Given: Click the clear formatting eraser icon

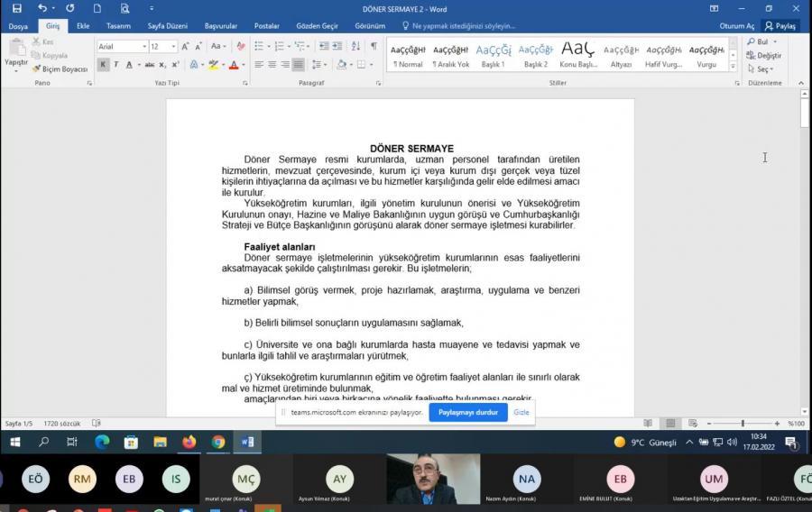Looking at the screenshot, I should click(x=241, y=46).
